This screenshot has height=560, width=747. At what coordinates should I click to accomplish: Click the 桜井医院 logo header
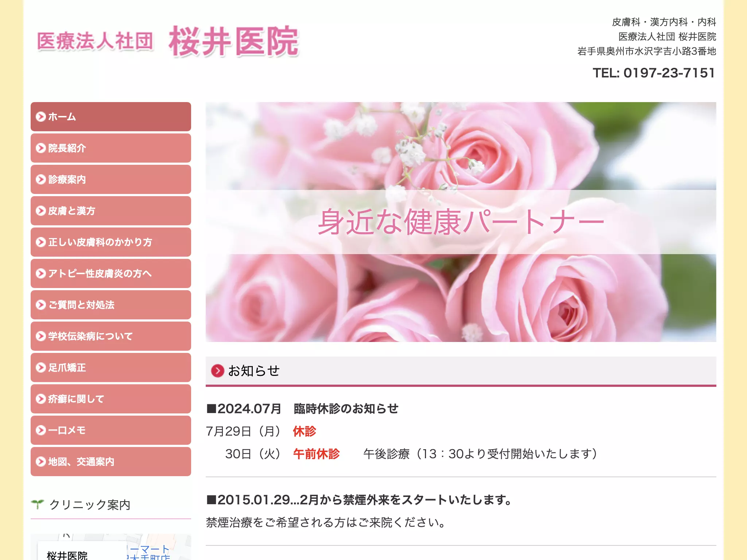click(168, 41)
